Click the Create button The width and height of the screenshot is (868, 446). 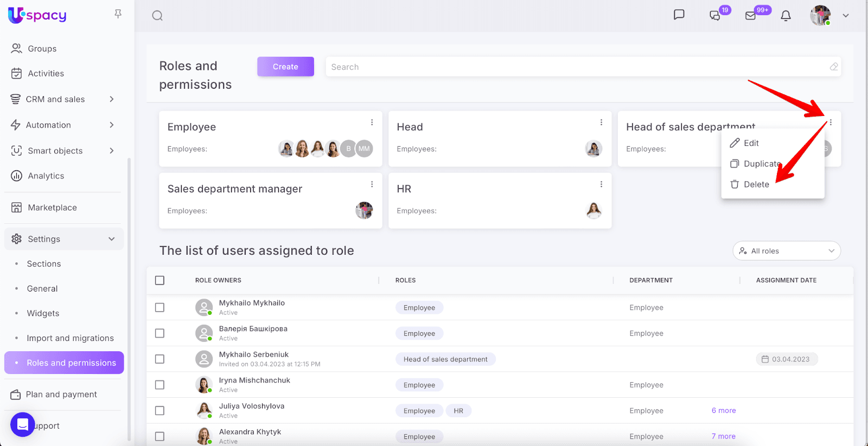[x=285, y=67]
